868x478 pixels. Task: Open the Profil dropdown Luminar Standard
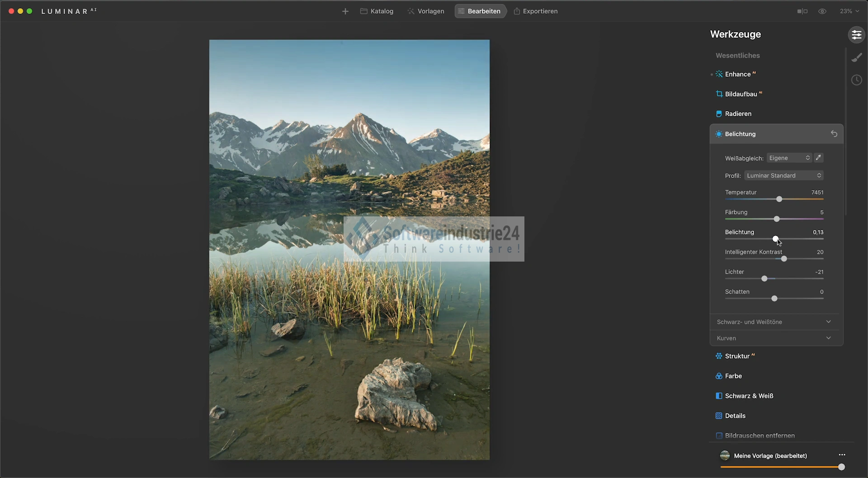point(783,175)
